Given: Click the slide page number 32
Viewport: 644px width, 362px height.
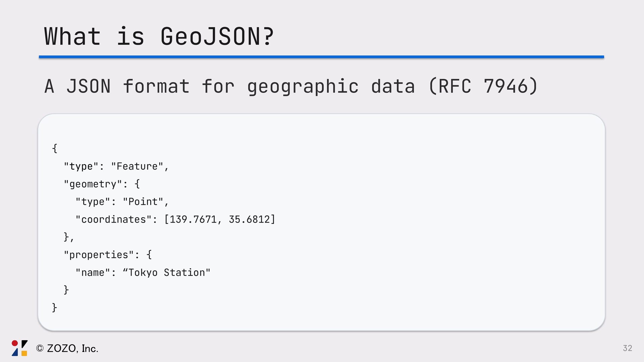Looking at the screenshot, I should click(x=627, y=348).
